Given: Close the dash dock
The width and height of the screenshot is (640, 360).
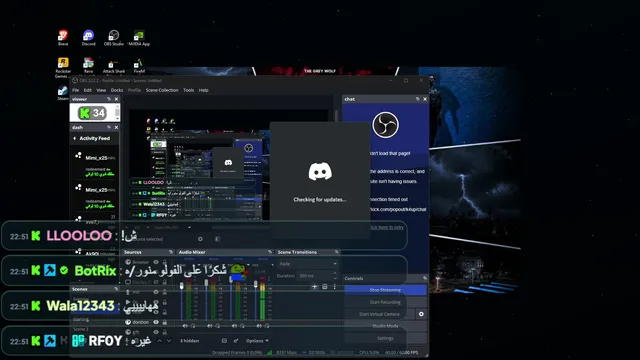Looking at the screenshot, I should tap(116, 128).
